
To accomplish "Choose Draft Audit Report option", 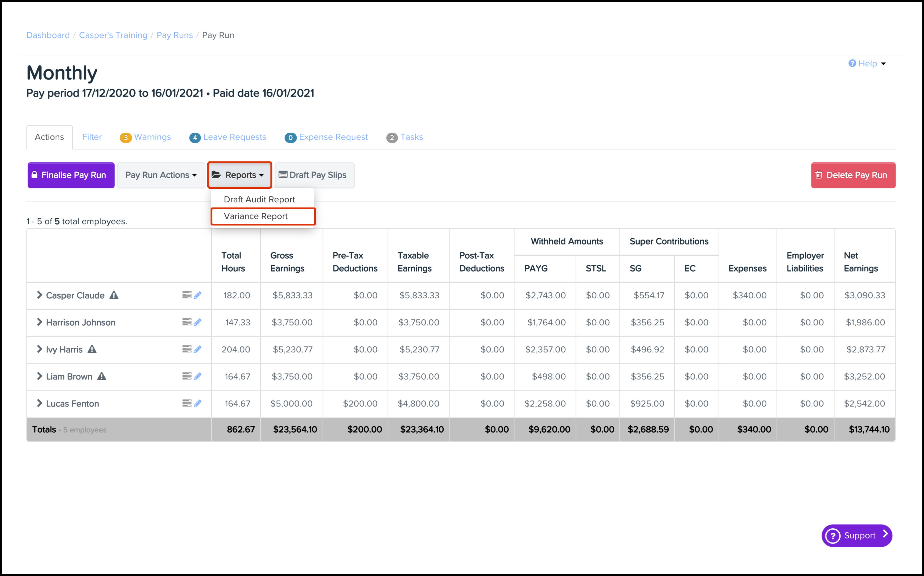I will 259,200.
